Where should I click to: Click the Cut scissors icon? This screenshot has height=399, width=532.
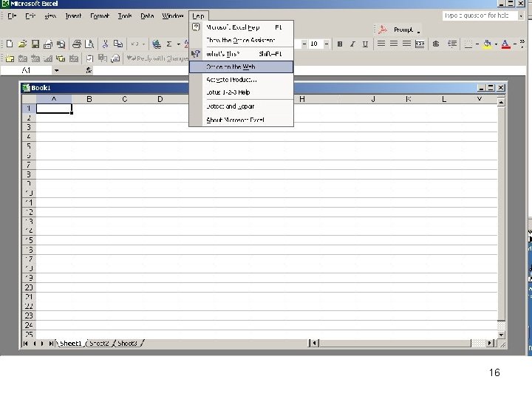105,44
